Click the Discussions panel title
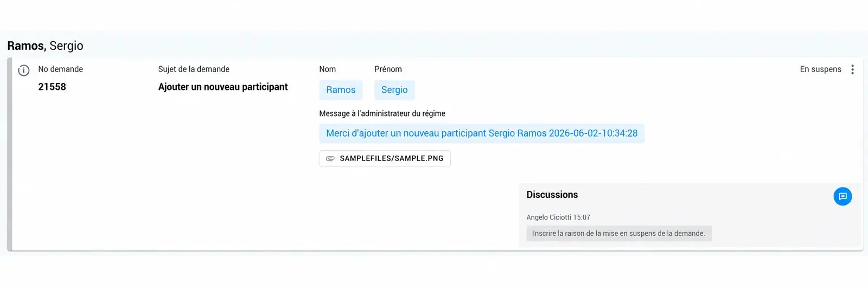 (x=552, y=195)
